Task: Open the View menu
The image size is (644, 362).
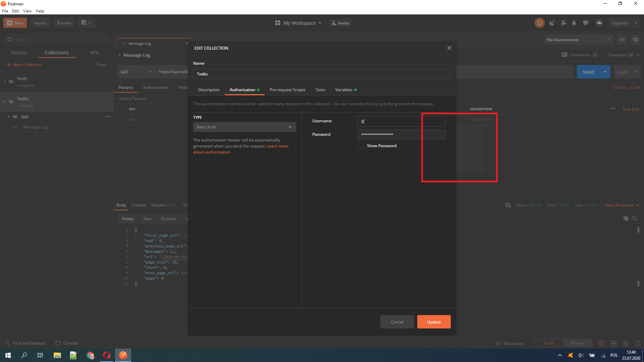Action: (27, 11)
